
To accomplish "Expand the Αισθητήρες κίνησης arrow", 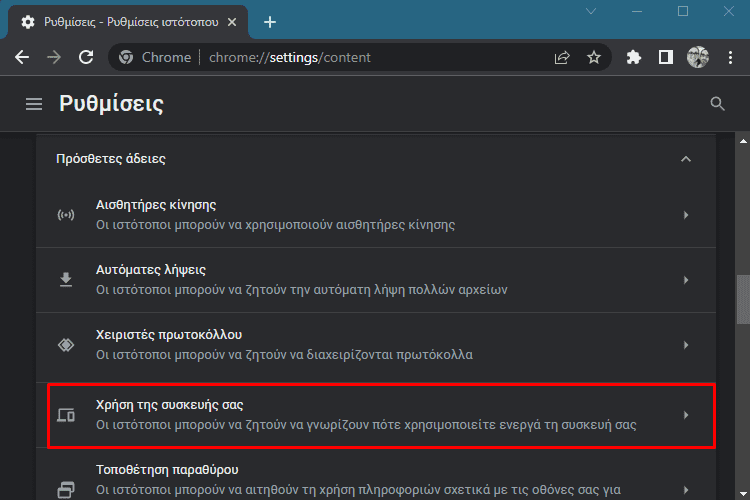I will [x=686, y=215].
